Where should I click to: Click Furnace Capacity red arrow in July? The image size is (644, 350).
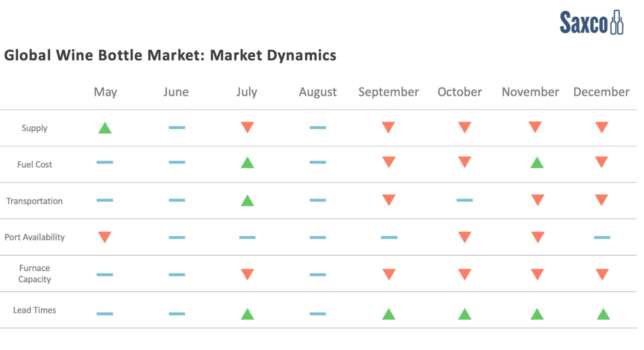tap(247, 275)
